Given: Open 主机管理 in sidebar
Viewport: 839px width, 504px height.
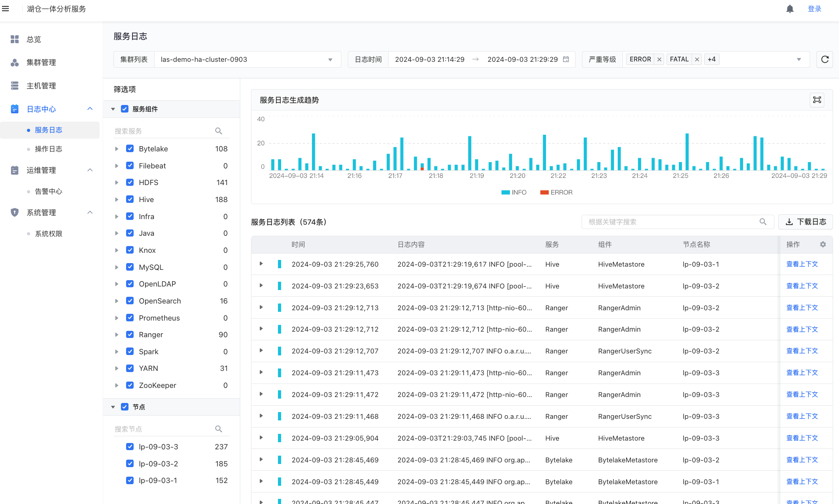Looking at the screenshot, I should click(x=41, y=86).
